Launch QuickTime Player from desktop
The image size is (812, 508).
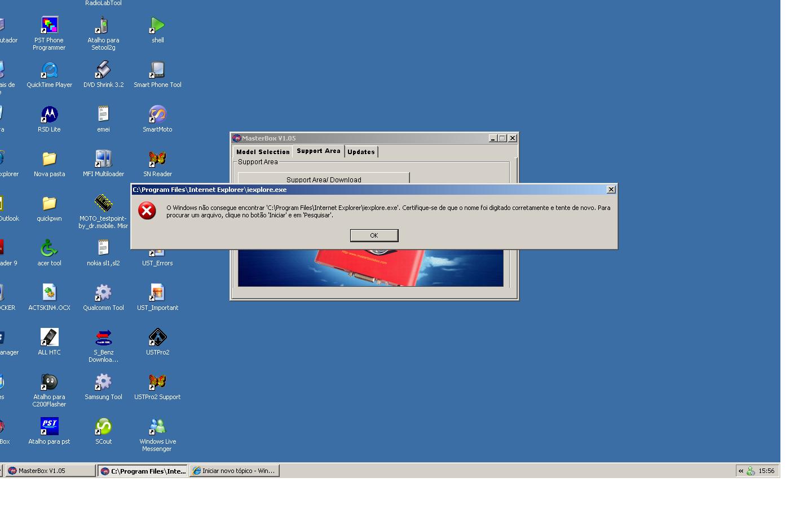point(49,70)
